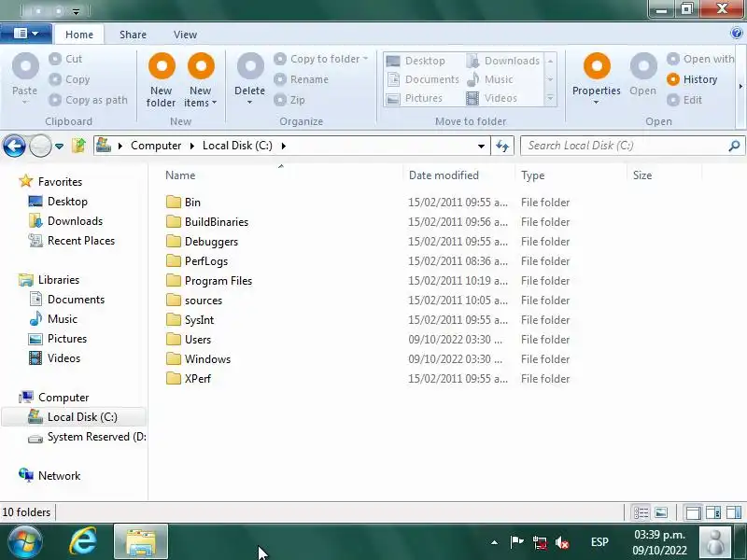Open Properties in the ribbon
Image resolution: width=747 pixels, height=560 pixels.
[597, 78]
